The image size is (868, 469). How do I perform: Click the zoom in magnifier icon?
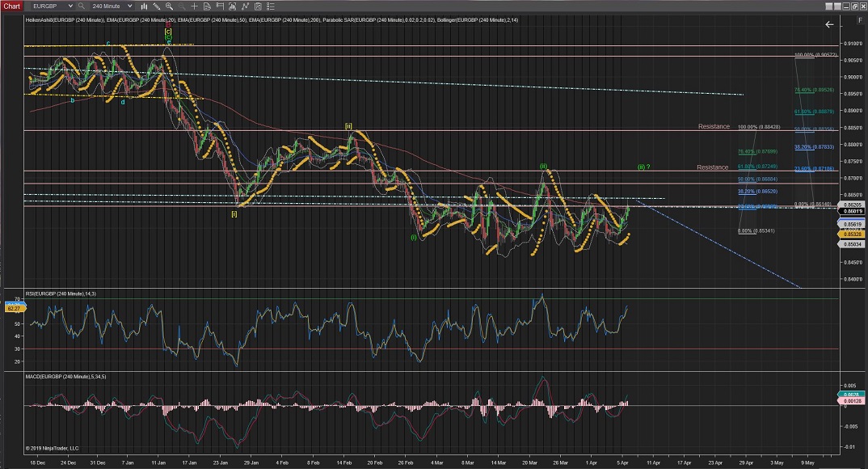(x=169, y=6)
